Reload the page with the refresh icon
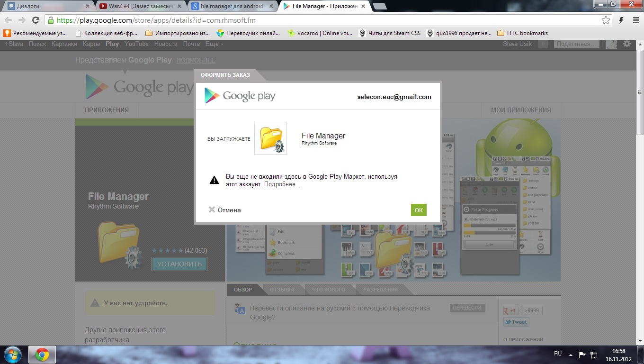This screenshot has width=644, height=364. (x=36, y=20)
